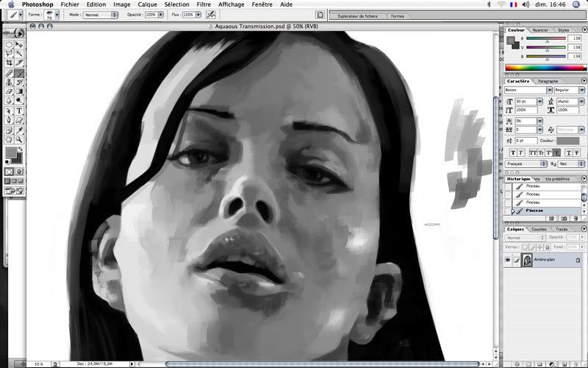Switch to the Paragraphe tab
This screenshot has height=368, width=588.
click(548, 81)
